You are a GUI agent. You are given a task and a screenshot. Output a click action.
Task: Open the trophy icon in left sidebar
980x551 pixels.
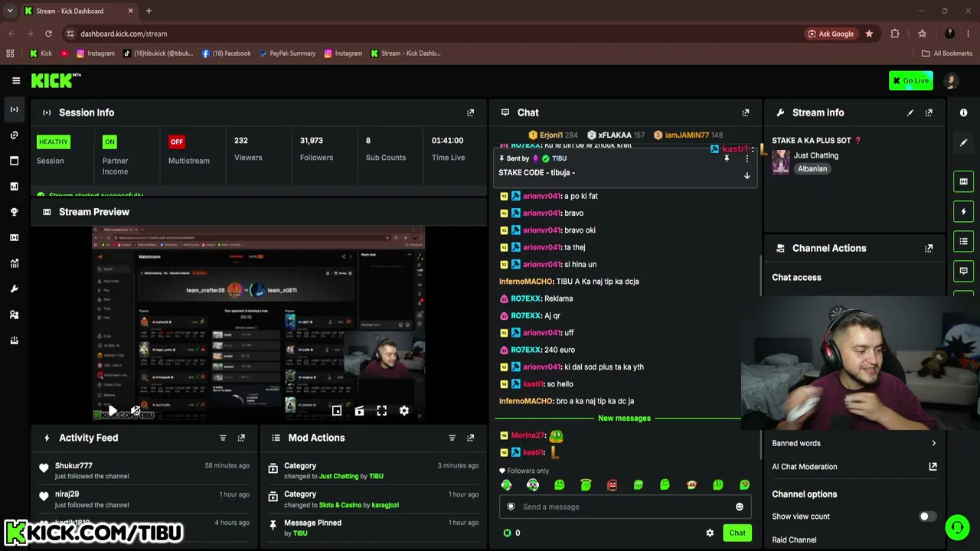coord(14,212)
